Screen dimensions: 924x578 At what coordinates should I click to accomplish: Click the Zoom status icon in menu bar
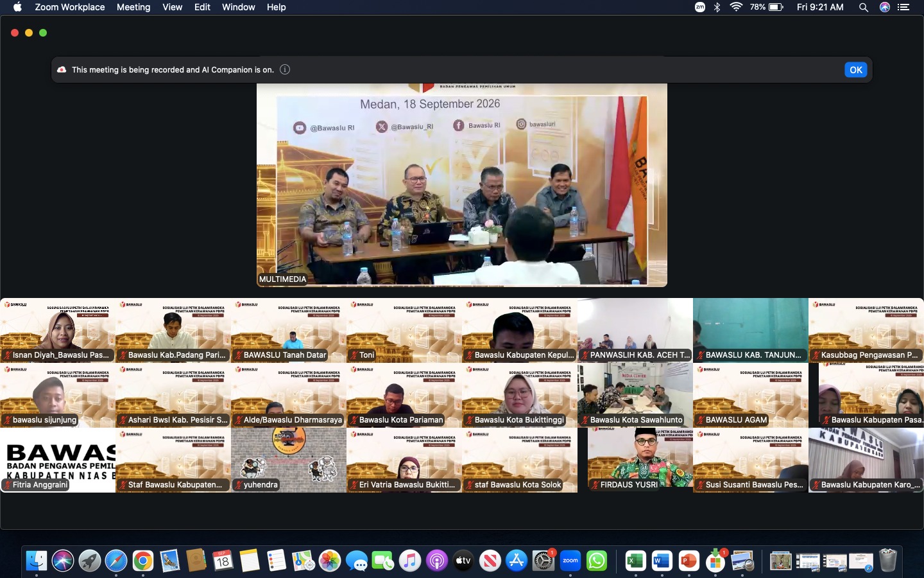[x=700, y=7]
